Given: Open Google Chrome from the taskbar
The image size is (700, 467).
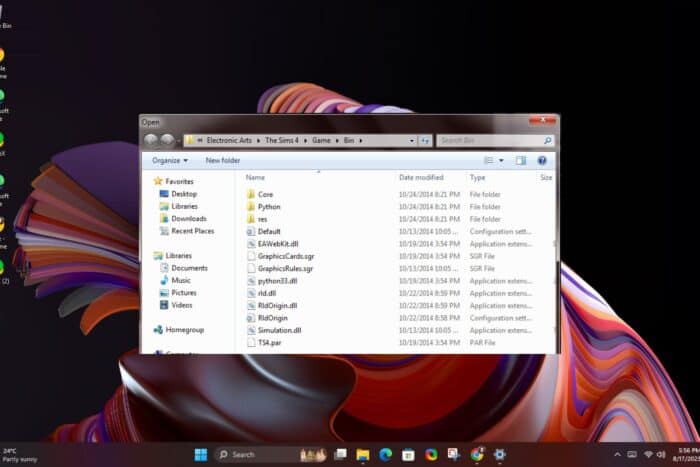Looking at the screenshot, I should (477, 454).
